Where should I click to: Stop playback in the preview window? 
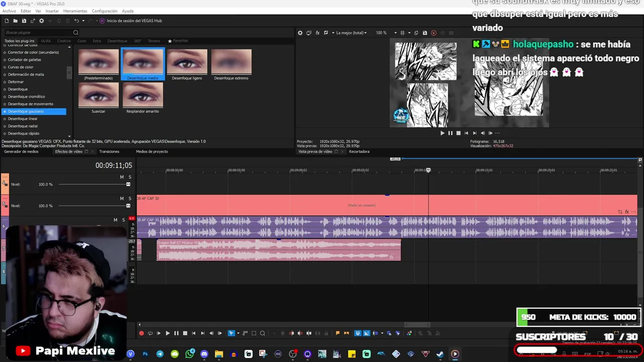[x=458, y=133]
